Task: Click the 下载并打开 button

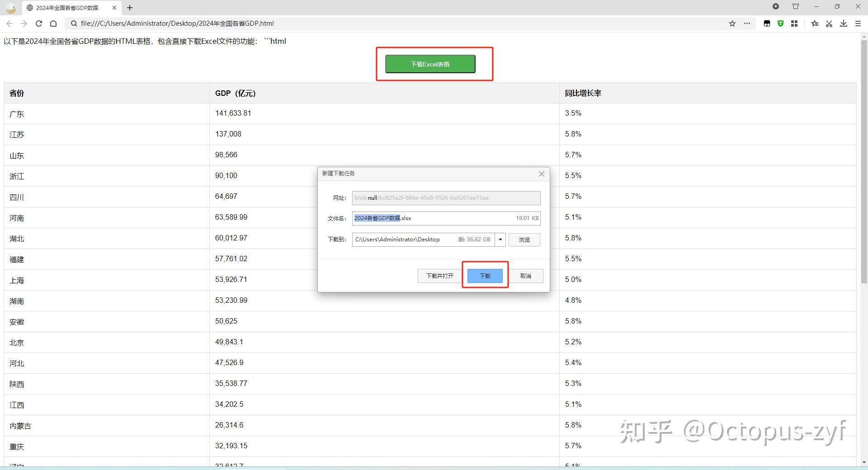Action: pos(439,276)
